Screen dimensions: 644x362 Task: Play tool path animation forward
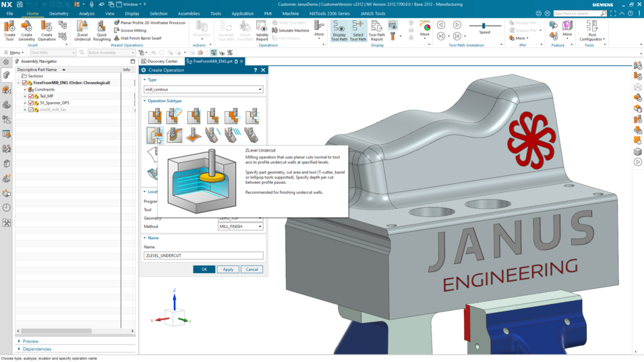point(457,25)
